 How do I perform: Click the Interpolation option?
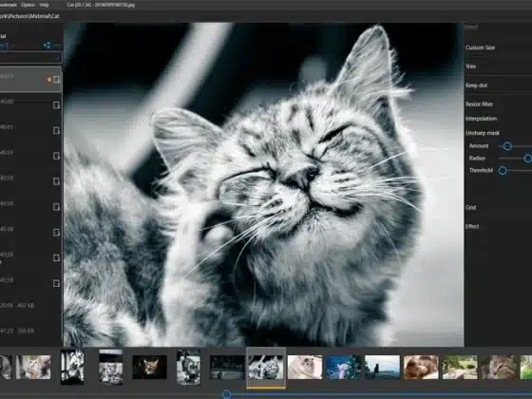[481, 119]
